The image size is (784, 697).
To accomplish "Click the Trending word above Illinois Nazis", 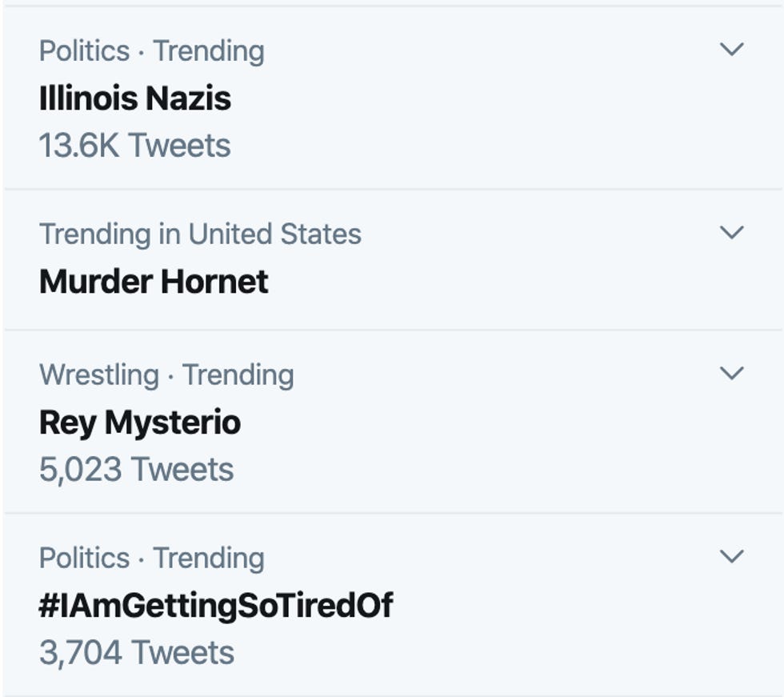I will point(208,51).
